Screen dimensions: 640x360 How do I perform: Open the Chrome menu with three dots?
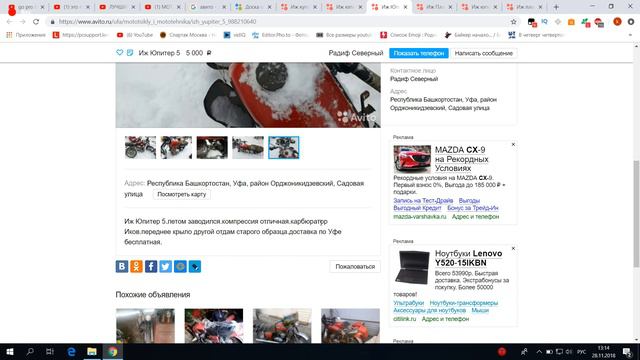(631, 22)
